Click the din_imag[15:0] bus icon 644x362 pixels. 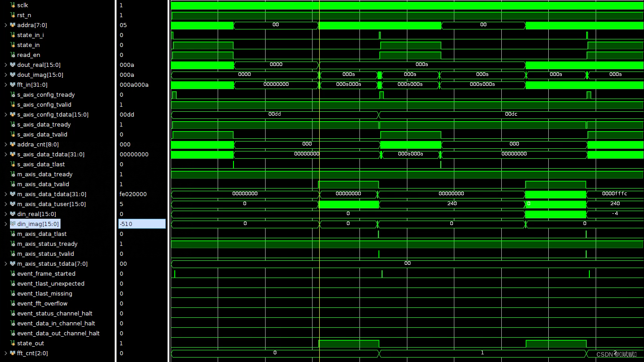[13, 224]
